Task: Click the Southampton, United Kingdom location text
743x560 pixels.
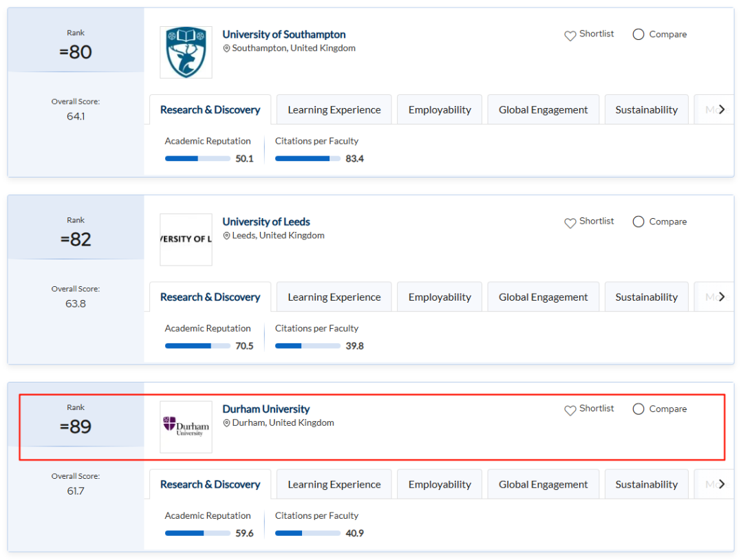Action: [x=294, y=48]
